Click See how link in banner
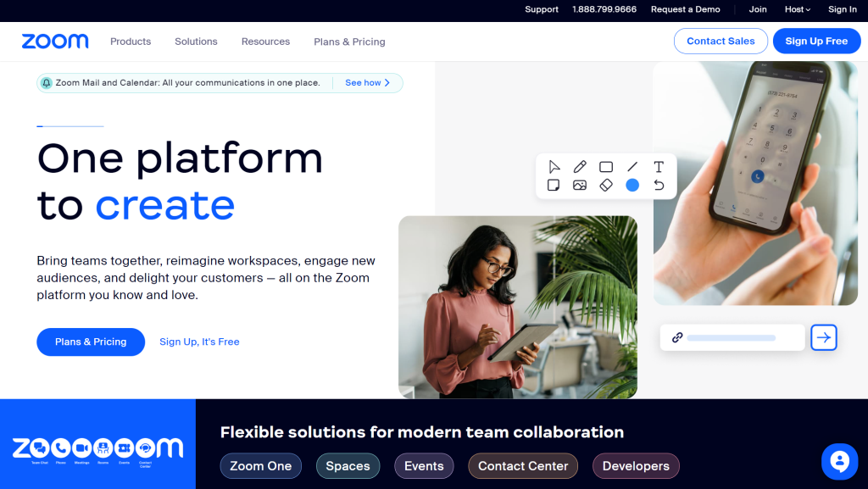The width and height of the screenshot is (868, 489). click(x=368, y=83)
